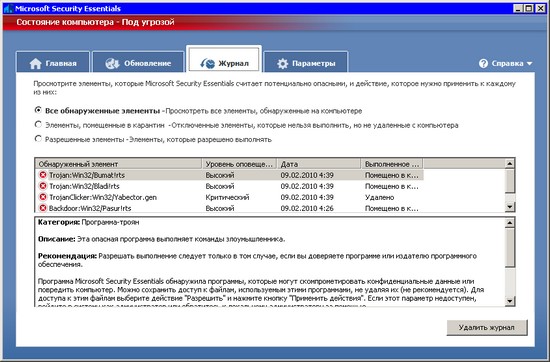This screenshot has height=362, width=550.
Task: Click 'Критический' alert level cell
Action: click(227, 197)
